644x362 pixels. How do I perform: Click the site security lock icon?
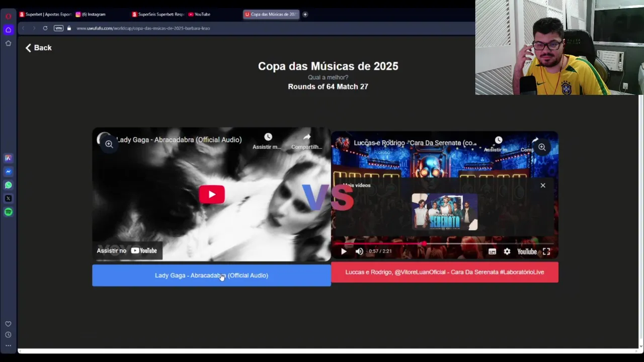(69, 28)
